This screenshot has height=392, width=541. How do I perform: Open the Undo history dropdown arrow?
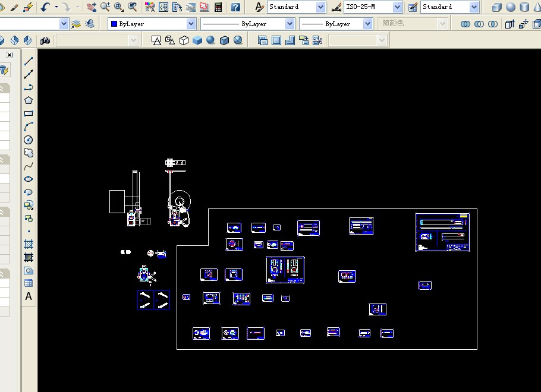click(x=56, y=7)
